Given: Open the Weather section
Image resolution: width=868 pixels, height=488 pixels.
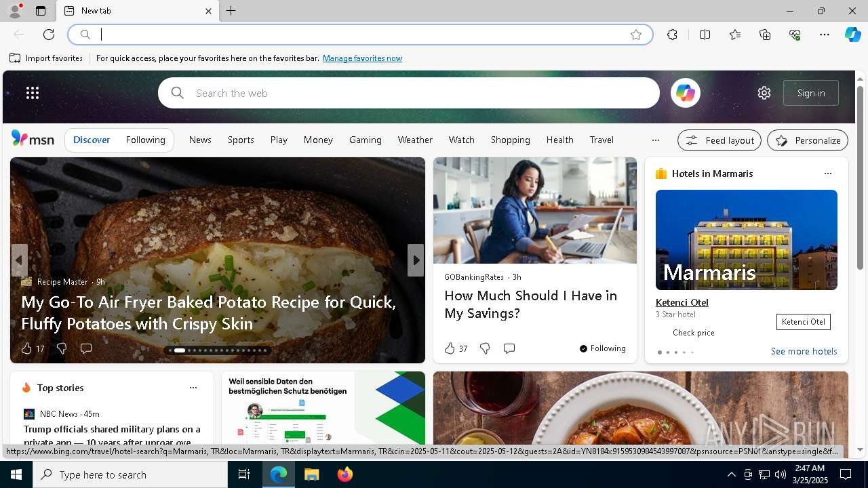Looking at the screenshot, I should pyautogui.click(x=415, y=140).
